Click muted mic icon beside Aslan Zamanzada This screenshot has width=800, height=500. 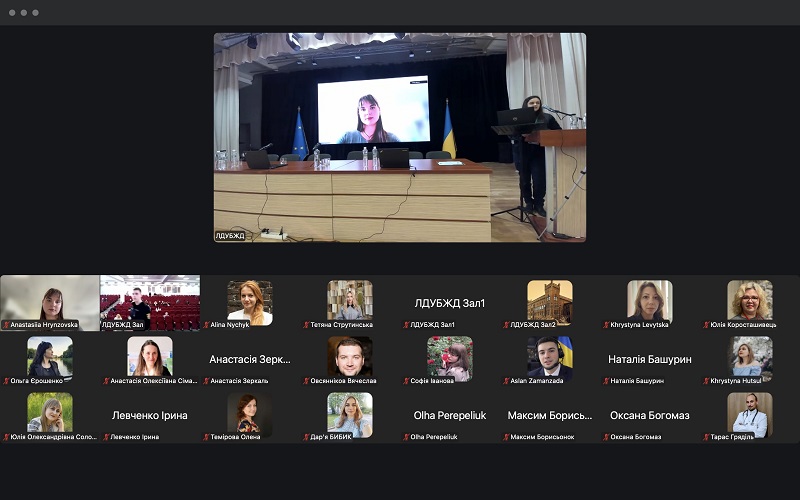(506, 381)
